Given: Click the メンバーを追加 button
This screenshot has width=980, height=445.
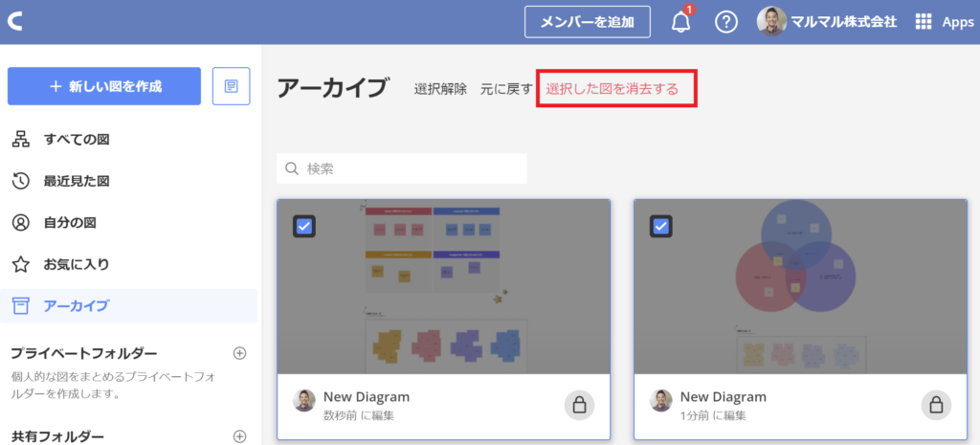Looking at the screenshot, I should pos(588,22).
